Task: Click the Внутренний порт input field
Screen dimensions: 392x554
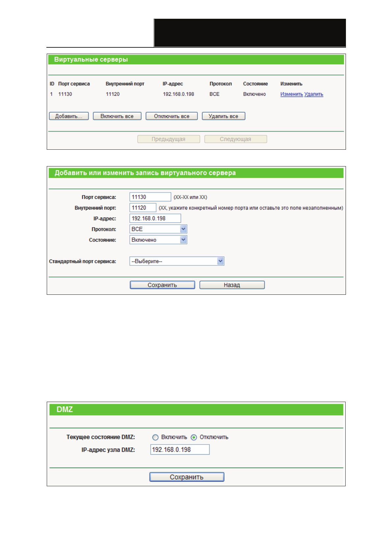Action: [x=143, y=208]
